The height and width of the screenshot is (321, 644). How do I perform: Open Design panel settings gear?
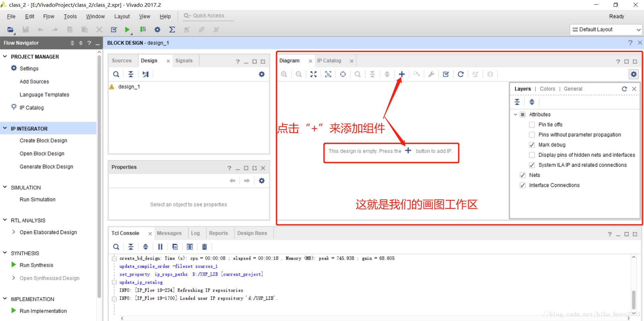pos(262,74)
